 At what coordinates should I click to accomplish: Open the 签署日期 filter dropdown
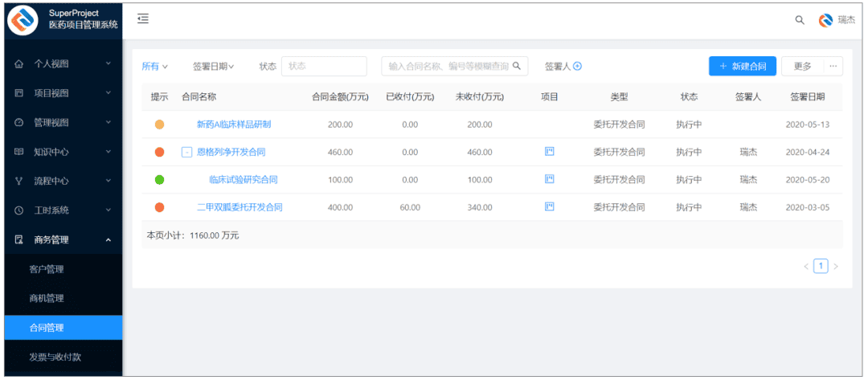(x=214, y=67)
